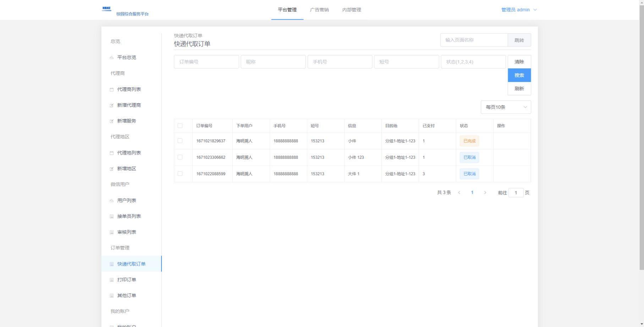Expand the 管理员 admin user menu
Image resolution: width=644 pixels, height=327 pixels.
click(519, 10)
